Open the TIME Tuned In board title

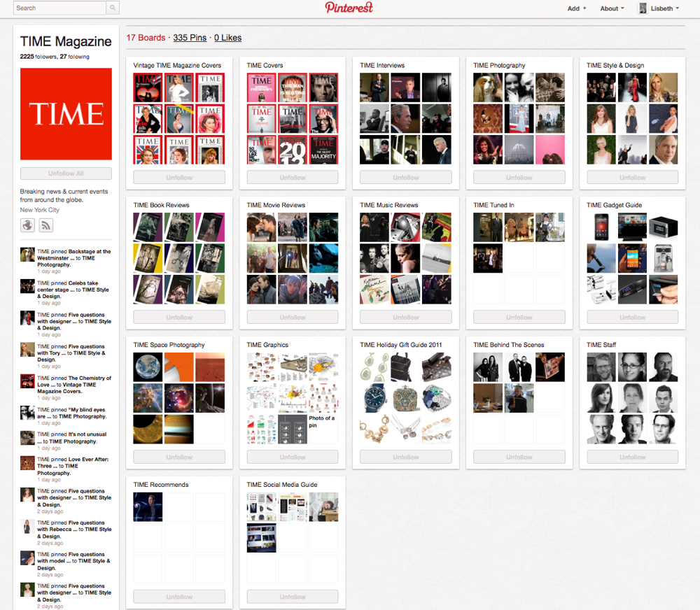coord(493,205)
